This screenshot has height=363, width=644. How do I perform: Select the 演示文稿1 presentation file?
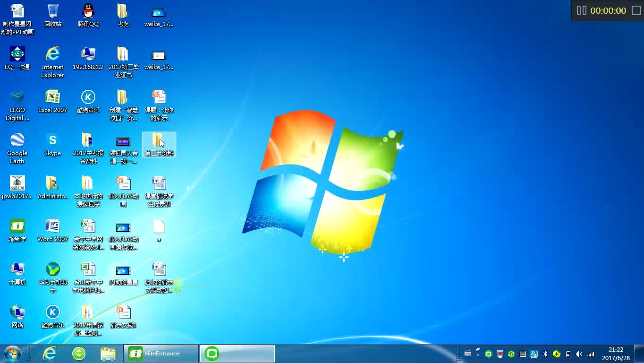(x=123, y=317)
